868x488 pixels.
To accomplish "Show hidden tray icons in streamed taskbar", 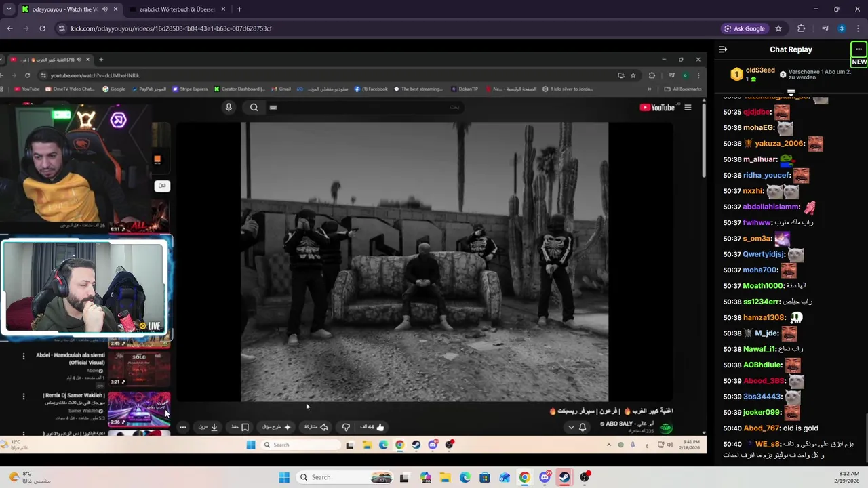I will (609, 445).
